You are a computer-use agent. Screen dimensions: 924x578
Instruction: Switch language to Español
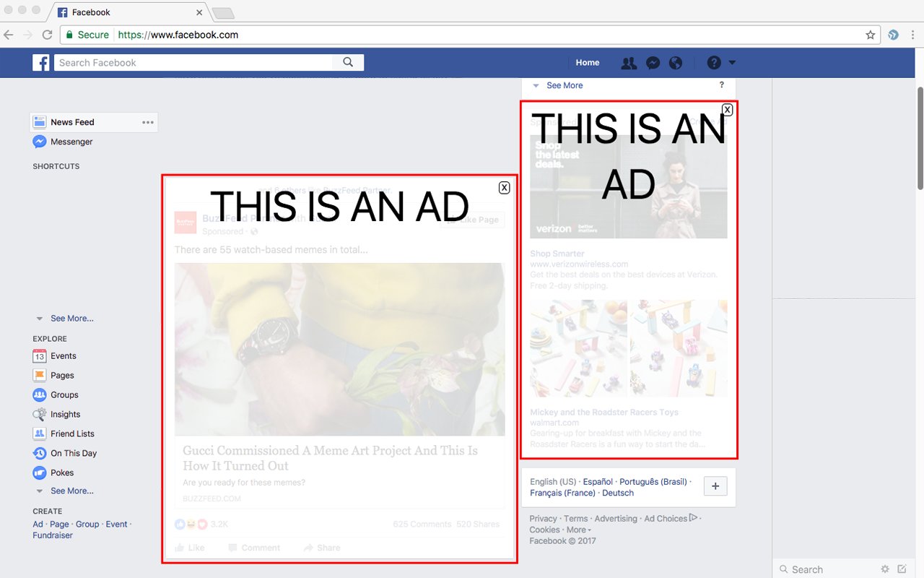(x=597, y=481)
